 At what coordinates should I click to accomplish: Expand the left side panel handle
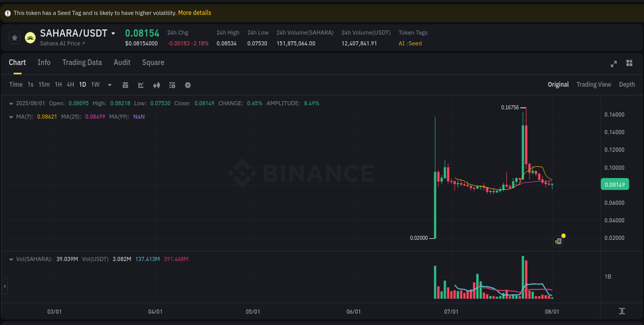[x=4, y=286]
